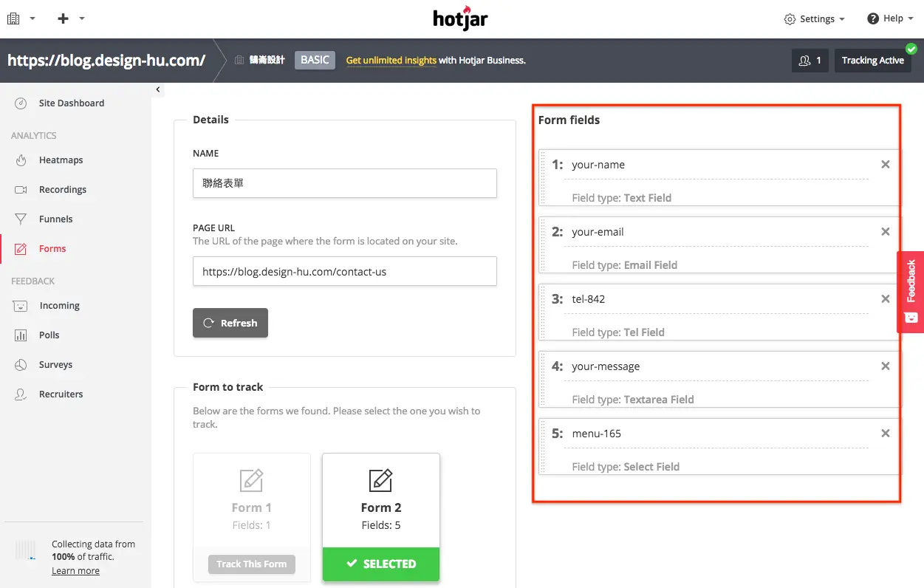Click the plus add-new icon
924x588 pixels.
click(x=63, y=18)
